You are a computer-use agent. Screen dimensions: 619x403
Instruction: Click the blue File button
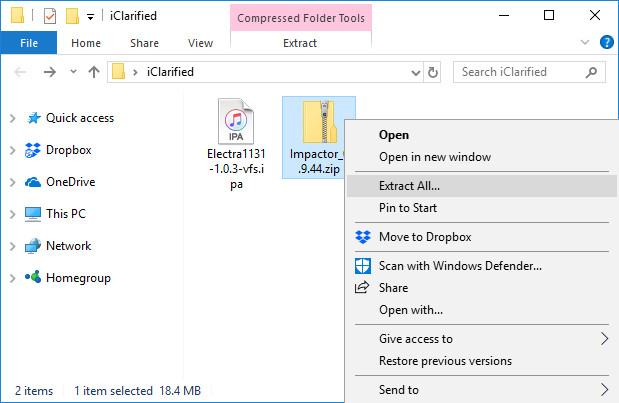(x=29, y=43)
